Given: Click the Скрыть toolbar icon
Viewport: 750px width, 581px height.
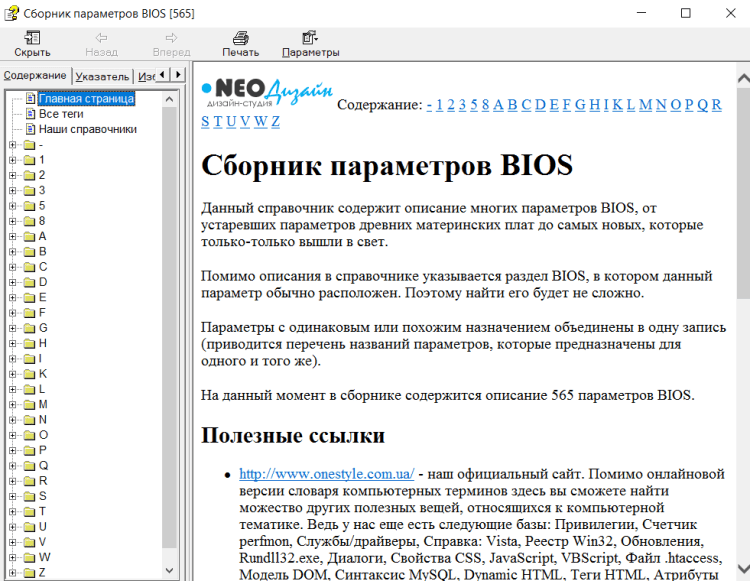Looking at the screenshot, I should tap(33, 37).
